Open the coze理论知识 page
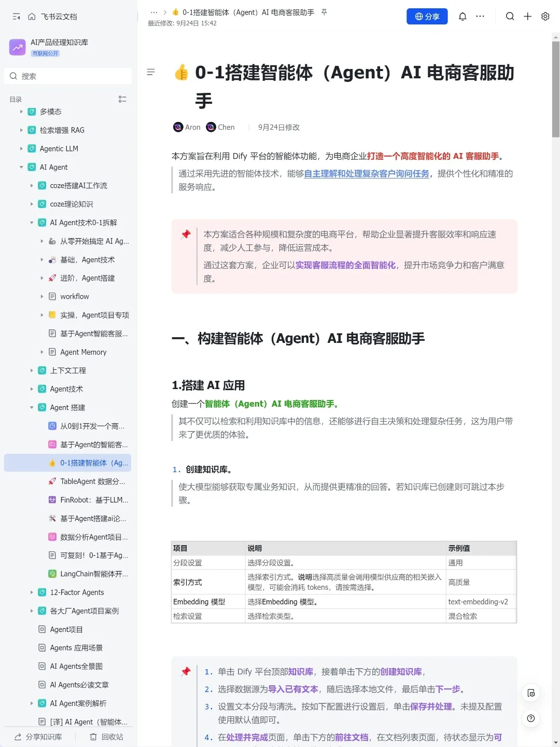Image resolution: width=560 pixels, height=747 pixels. (72, 204)
